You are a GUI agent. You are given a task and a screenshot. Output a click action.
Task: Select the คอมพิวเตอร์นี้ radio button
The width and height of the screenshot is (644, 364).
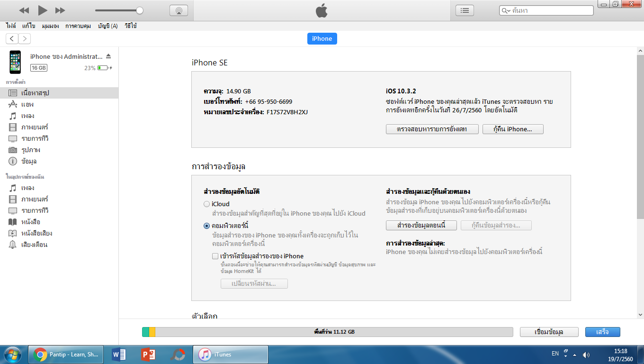click(x=206, y=226)
